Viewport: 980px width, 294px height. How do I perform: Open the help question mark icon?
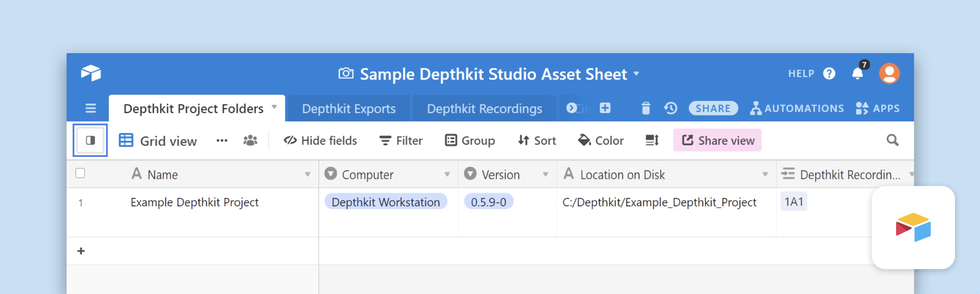(x=829, y=73)
